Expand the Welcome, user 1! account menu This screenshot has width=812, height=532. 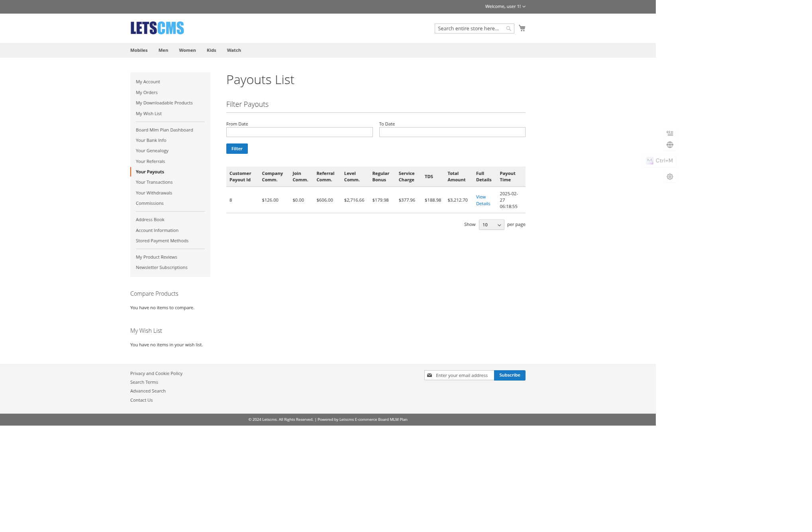coord(504,6)
